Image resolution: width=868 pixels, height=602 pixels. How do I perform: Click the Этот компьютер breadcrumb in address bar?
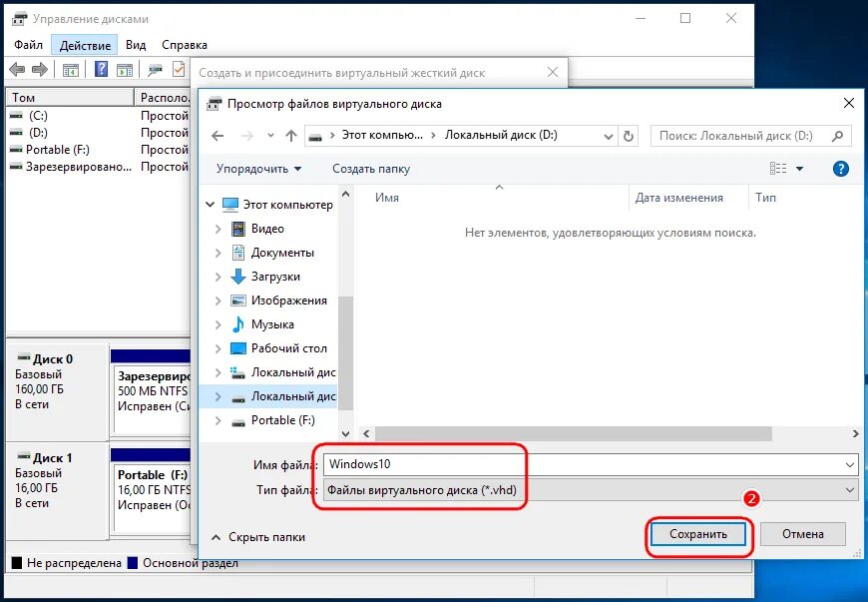tap(382, 135)
